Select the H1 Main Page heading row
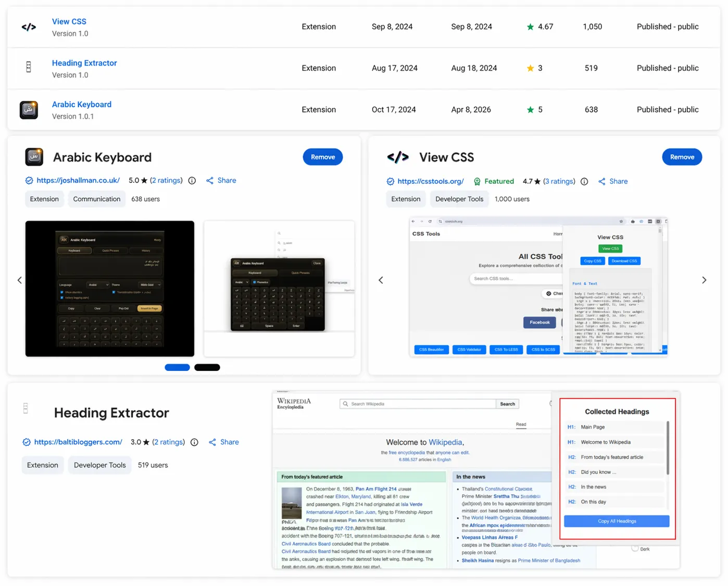The image size is (728, 586). coord(614,427)
